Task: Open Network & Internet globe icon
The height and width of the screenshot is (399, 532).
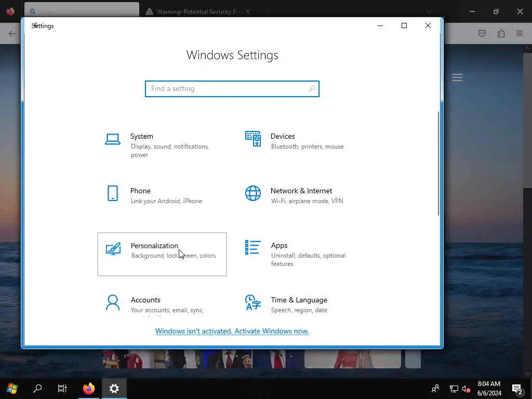Action: pos(253,193)
